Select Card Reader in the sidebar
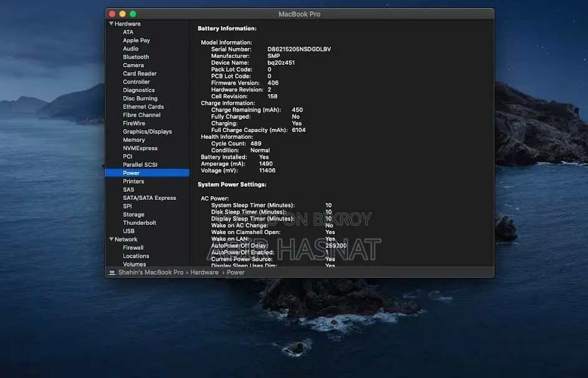This screenshot has width=588, height=378. pos(140,73)
